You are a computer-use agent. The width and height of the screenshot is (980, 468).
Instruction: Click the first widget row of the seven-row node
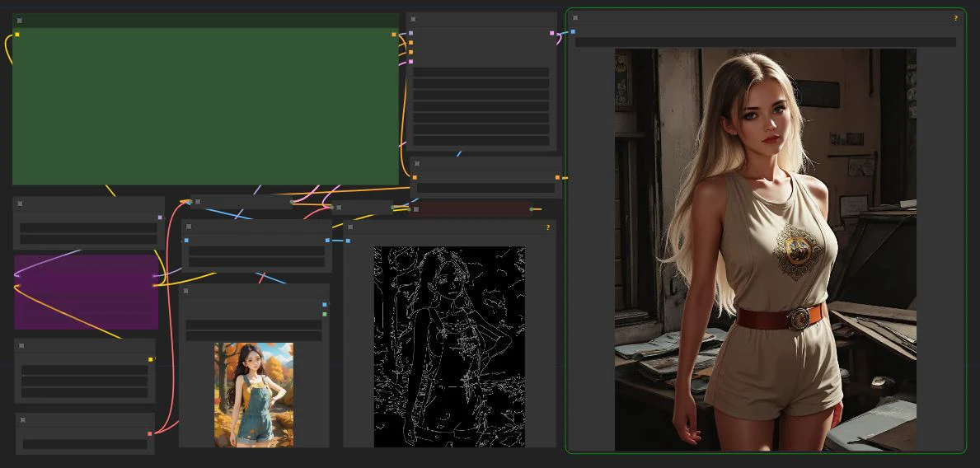pos(481,73)
